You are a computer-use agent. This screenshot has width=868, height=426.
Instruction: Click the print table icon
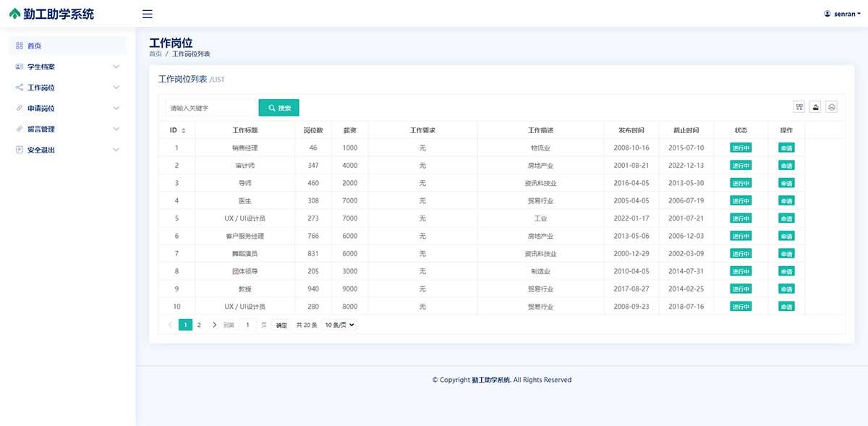tap(832, 107)
